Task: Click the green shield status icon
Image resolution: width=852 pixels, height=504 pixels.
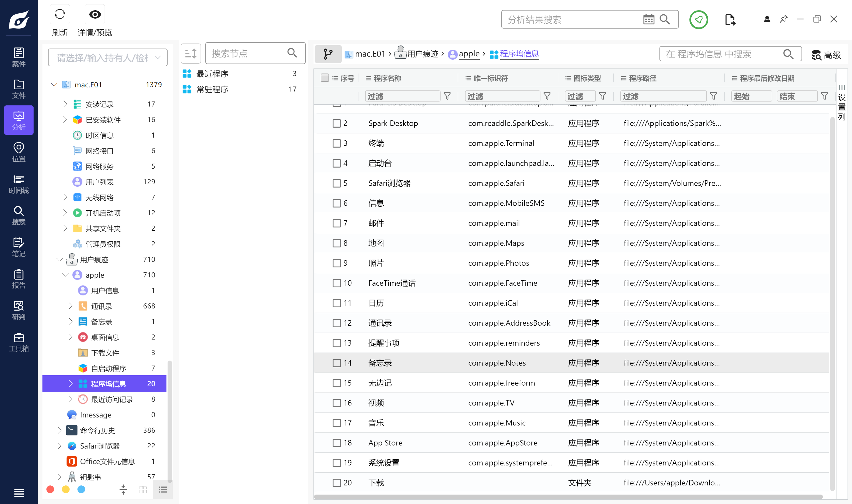Action: (x=699, y=19)
